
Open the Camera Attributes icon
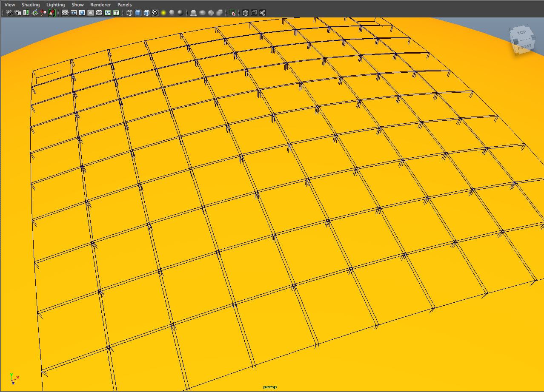tap(18, 13)
